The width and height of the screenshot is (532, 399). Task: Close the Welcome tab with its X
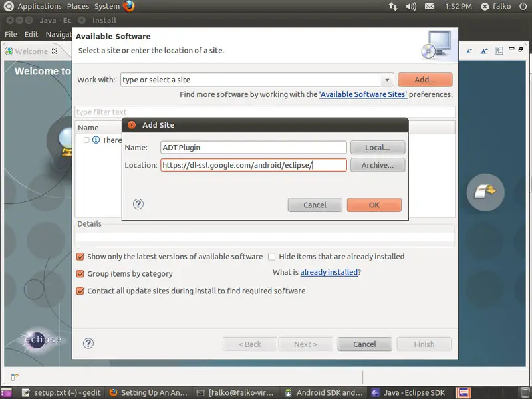coord(55,51)
